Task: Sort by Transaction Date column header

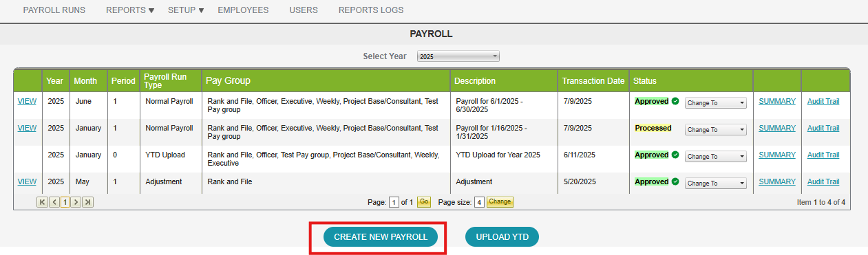Action: (x=593, y=81)
